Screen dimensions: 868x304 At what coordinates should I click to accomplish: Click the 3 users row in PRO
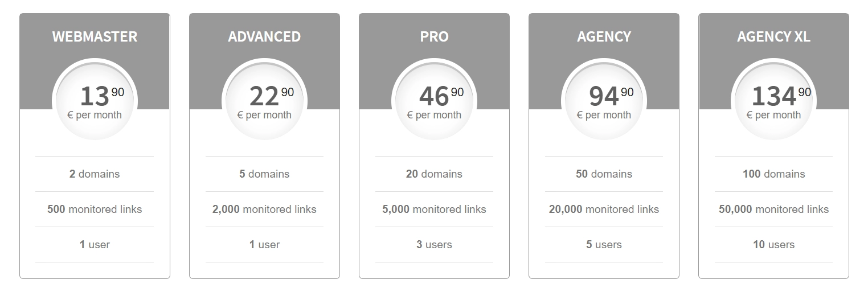(x=434, y=245)
